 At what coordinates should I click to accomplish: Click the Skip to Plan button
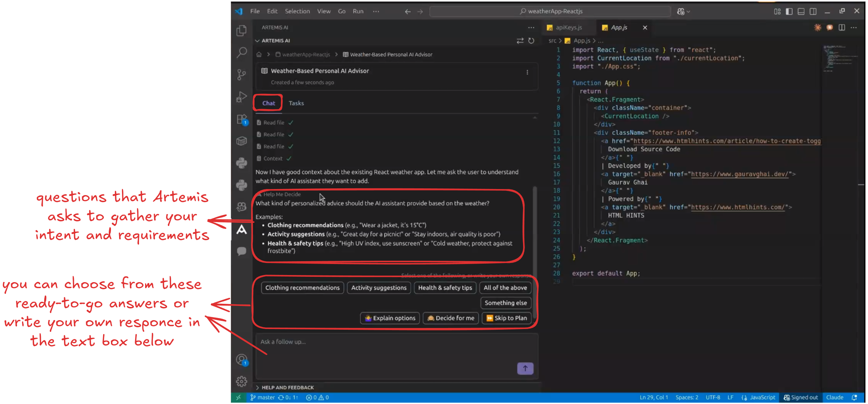(x=507, y=318)
